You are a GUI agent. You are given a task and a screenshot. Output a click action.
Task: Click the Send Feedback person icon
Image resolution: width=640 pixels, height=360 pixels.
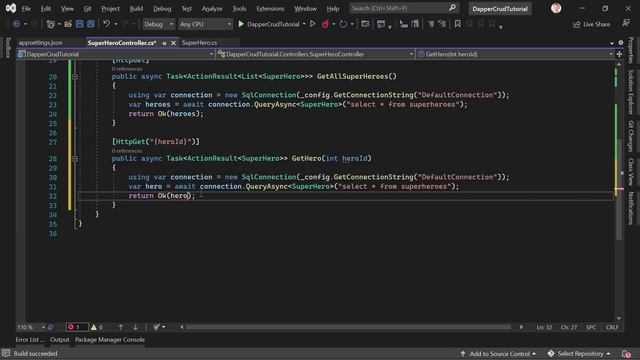point(626,24)
